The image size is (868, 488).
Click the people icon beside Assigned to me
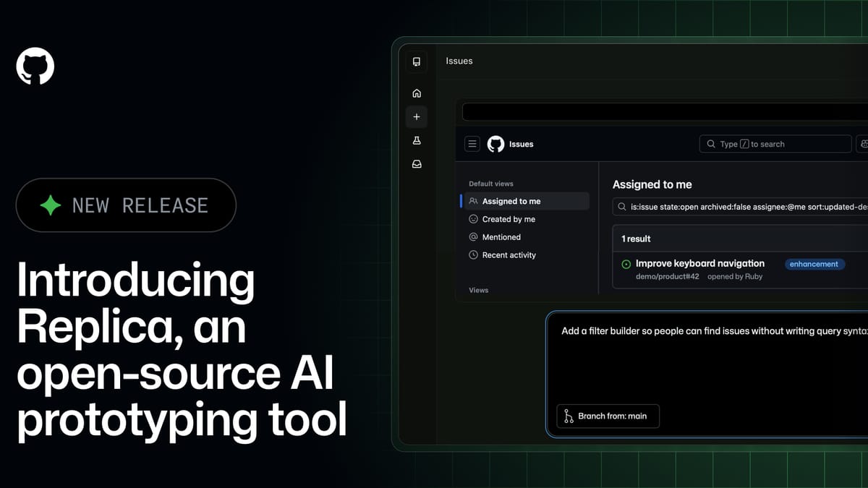(x=473, y=201)
